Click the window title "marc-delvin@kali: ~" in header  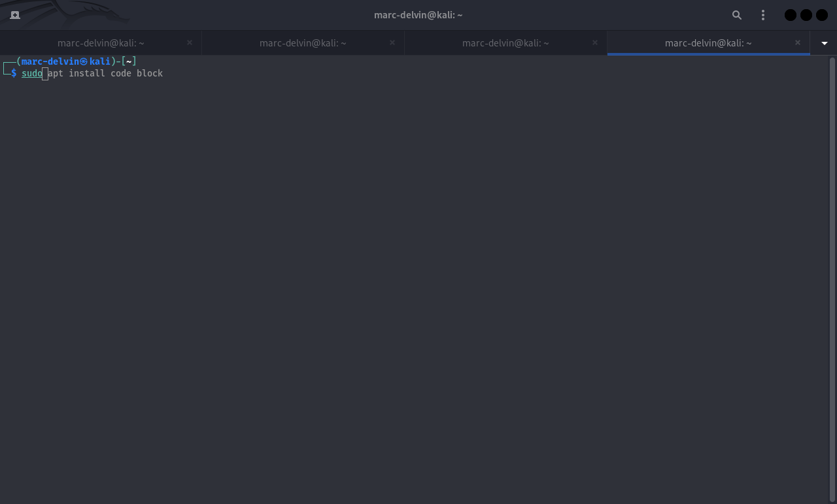point(418,15)
